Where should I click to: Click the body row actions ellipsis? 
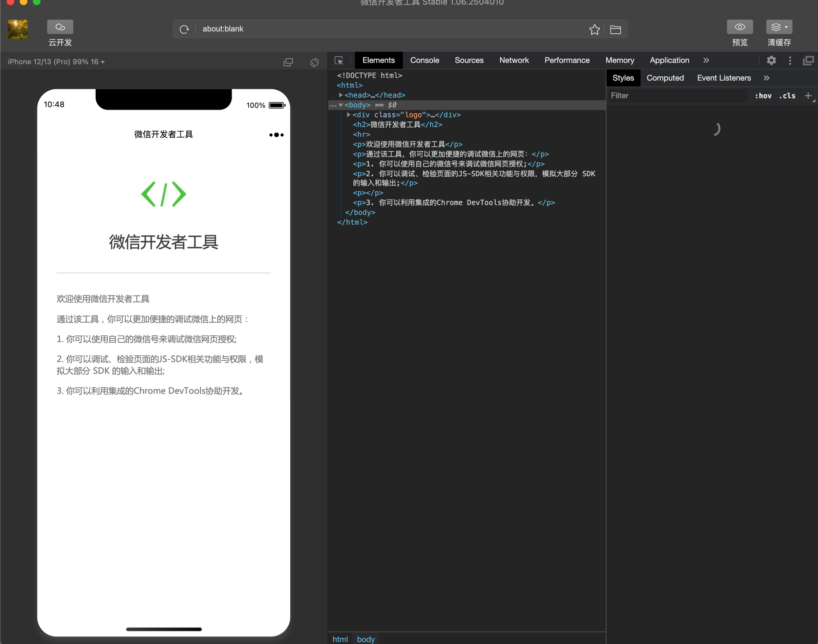(x=333, y=105)
